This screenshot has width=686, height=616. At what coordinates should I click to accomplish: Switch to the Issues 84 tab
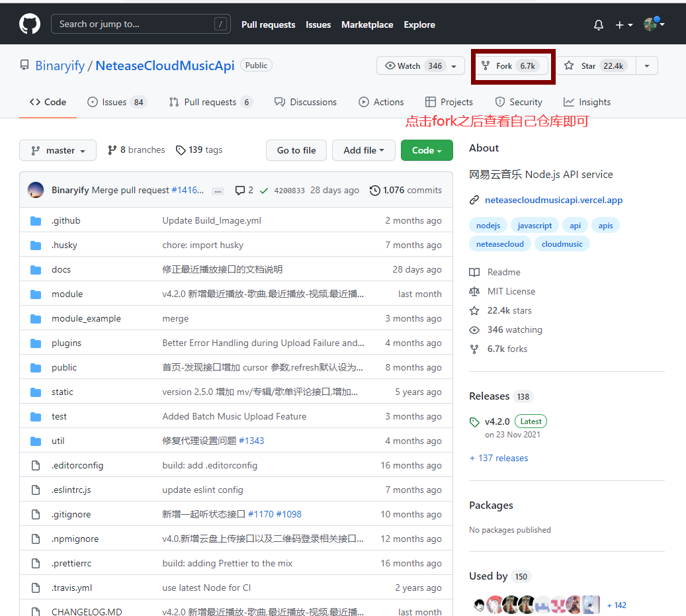click(x=117, y=102)
